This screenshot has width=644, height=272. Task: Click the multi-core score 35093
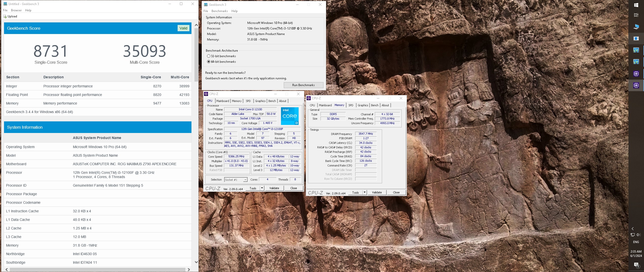[145, 51]
